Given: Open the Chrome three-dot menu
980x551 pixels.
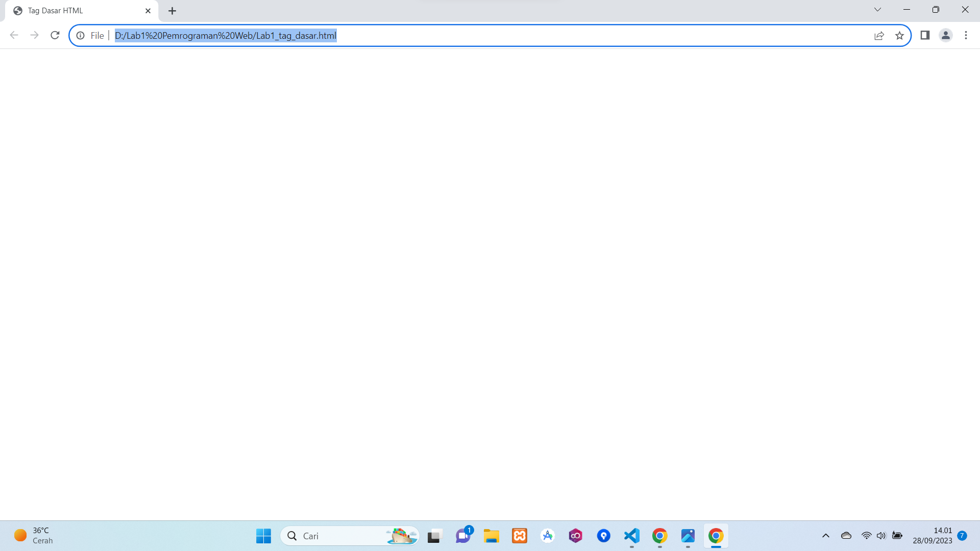Looking at the screenshot, I should click(x=966, y=35).
